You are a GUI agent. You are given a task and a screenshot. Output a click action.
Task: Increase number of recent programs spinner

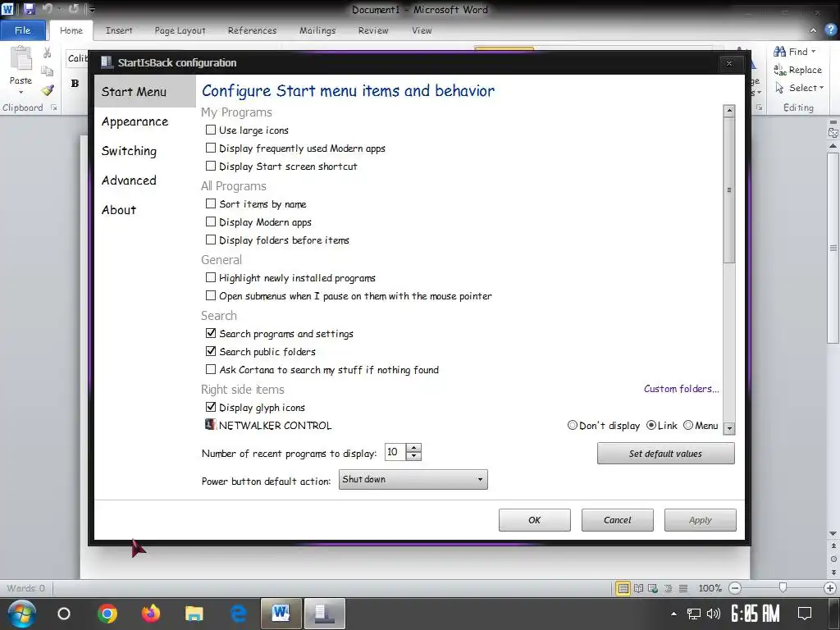413,449
